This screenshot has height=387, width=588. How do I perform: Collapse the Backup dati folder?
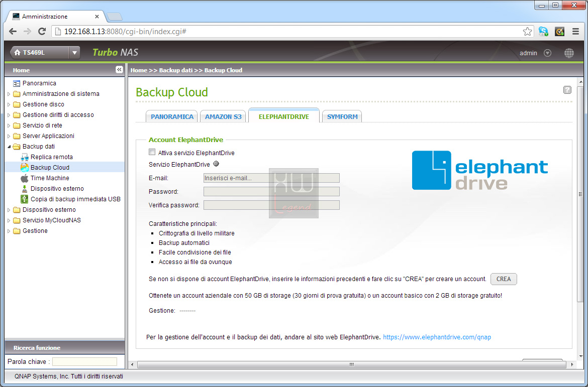coord(9,147)
